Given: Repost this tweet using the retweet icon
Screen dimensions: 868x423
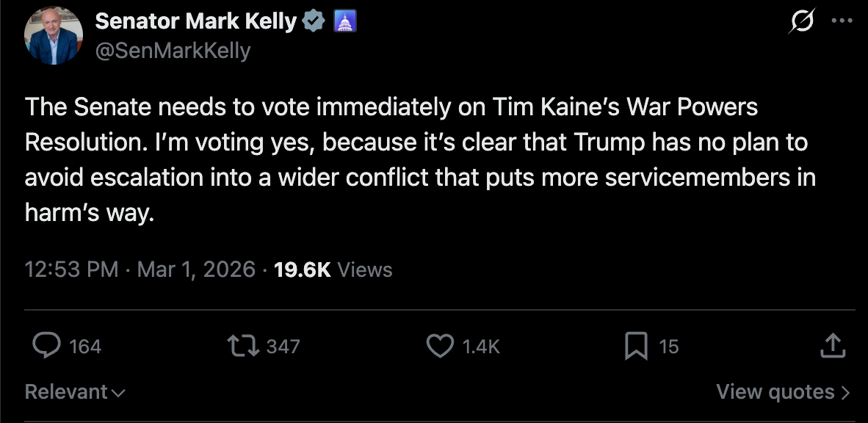Looking at the screenshot, I should pyautogui.click(x=243, y=346).
